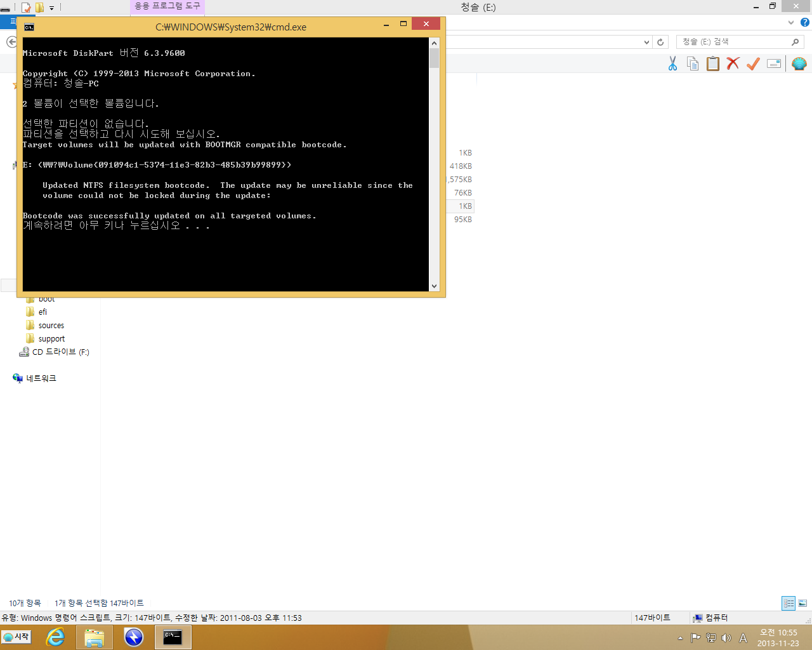Click scroll down arrow in cmd window
The height and width of the screenshot is (650, 812).
click(434, 286)
